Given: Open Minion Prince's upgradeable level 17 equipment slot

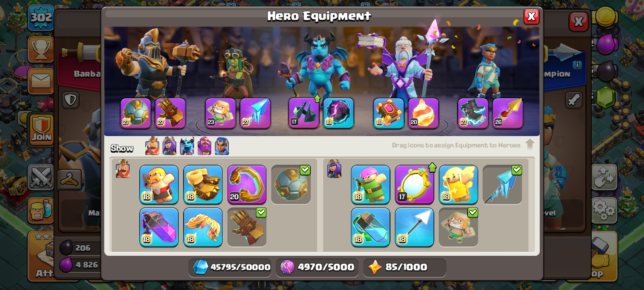Looking at the screenshot, I should [x=304, y=113].
